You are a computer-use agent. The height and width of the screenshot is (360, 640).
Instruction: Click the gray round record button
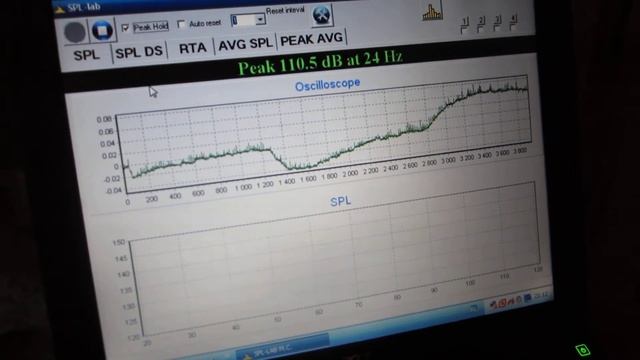75,32
